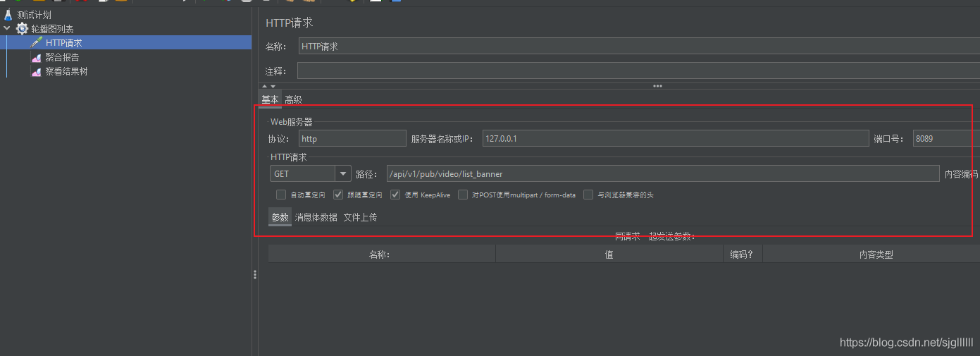980x356 pixels.
Task: Switch to the 基本 tab
Action: click(270, 99)
